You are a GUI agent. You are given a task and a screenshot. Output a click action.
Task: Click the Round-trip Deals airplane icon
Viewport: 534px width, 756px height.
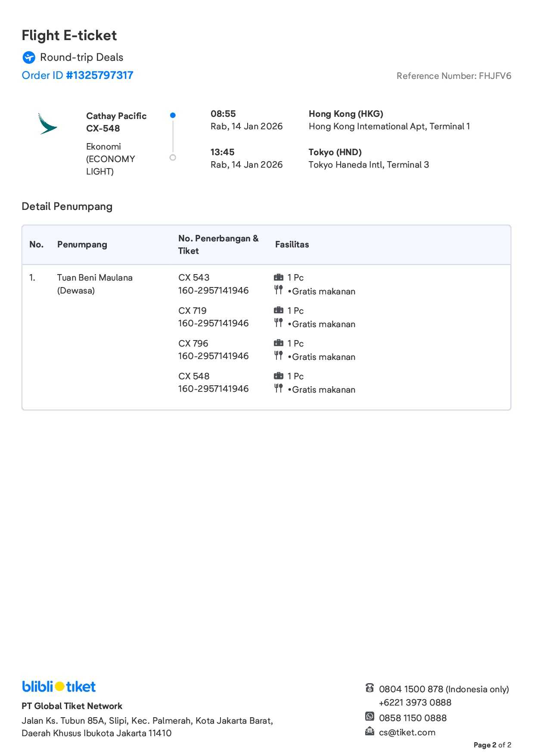(x=29, y=57)
